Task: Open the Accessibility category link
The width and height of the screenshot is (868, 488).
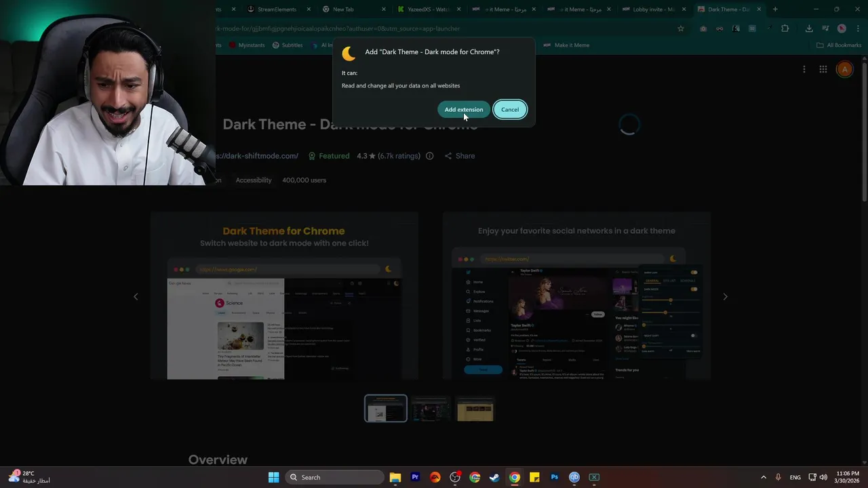Action: pyautogui.click(x=254, y=180)
